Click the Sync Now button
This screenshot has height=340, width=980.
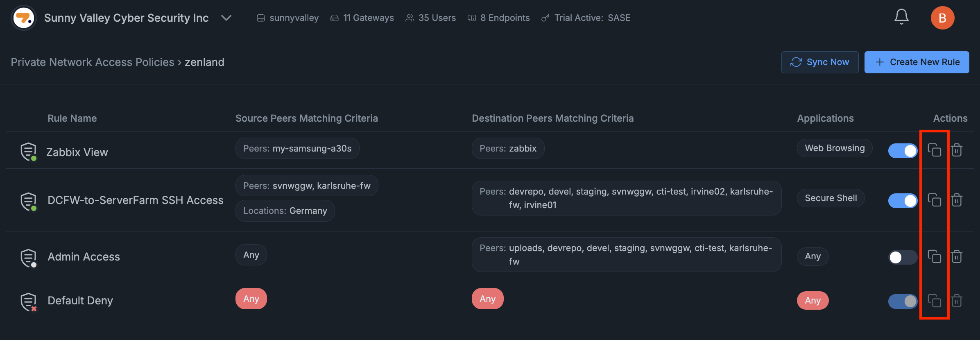819,62
